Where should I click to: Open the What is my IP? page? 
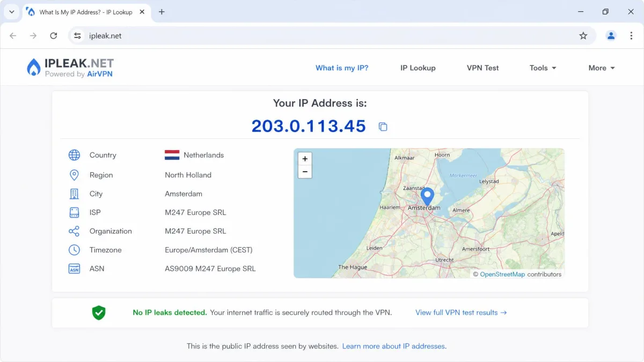(x=342, y=68)
